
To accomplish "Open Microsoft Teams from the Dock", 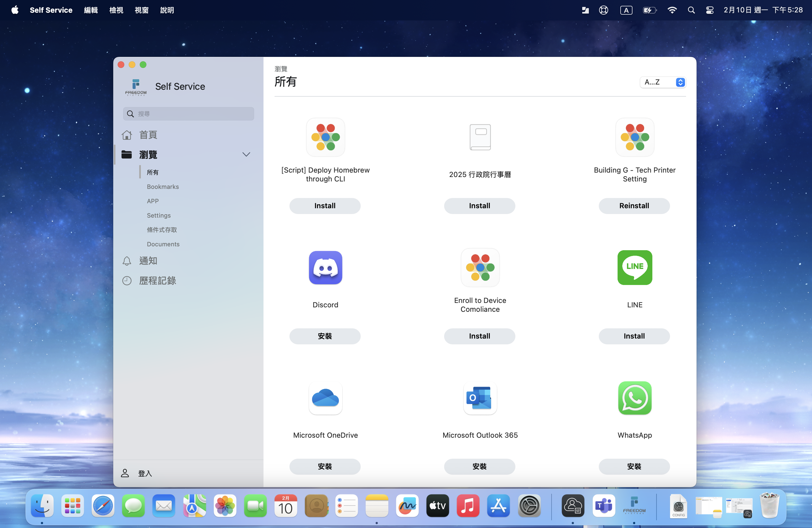I will [x=603, y=506].
